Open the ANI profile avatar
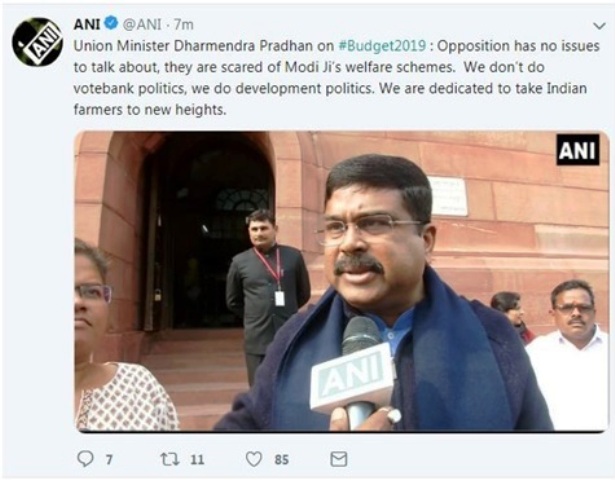The width and height of the screenshot is (615, 480). pyautogui.click(x=38, y=42)
